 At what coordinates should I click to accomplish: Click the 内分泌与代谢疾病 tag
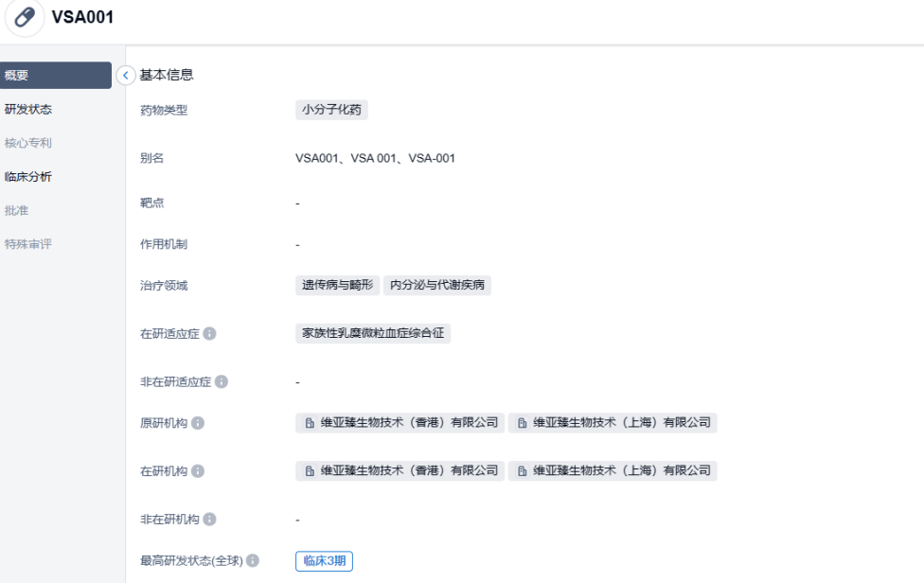point(436,285)
